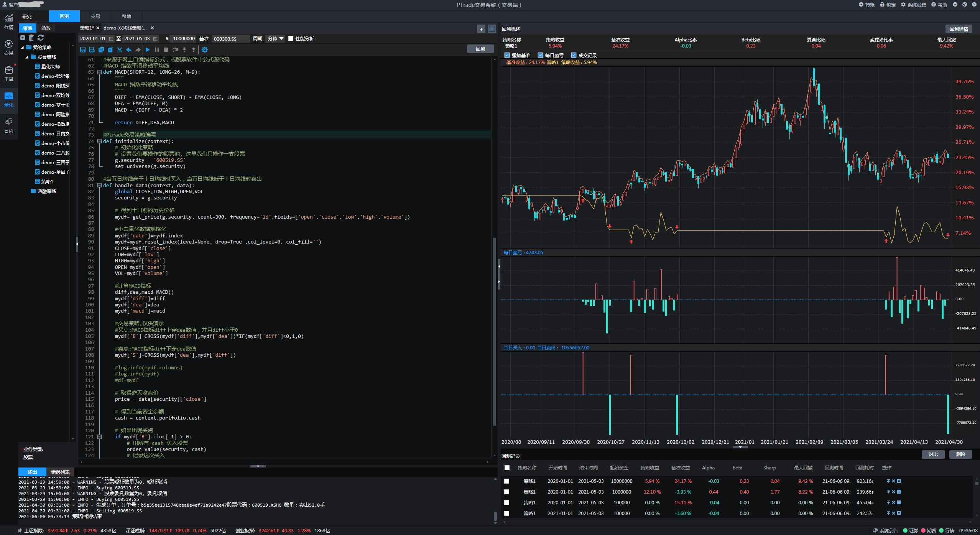
Task: Click the refresh icon in strategy panel
Action: click(41, 38)
